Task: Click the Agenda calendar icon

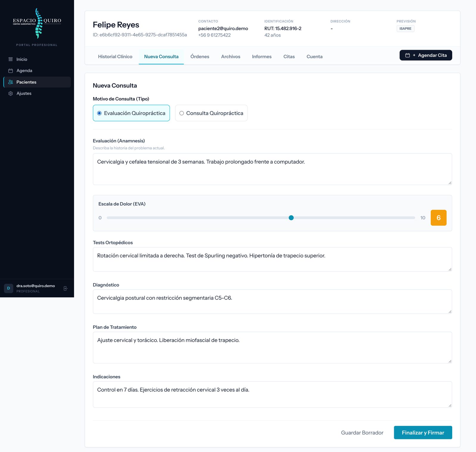Action: click(10, 70)
